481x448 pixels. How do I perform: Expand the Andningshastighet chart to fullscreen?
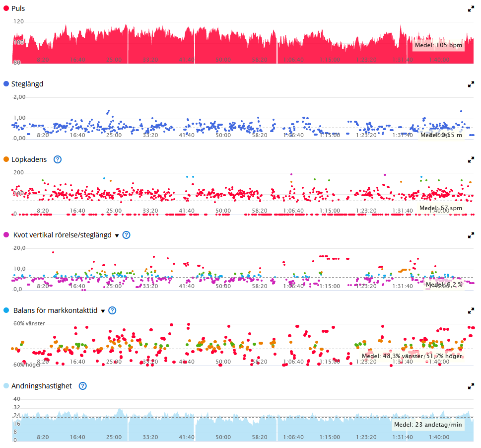pyautogui.click(x=471, y=386)
